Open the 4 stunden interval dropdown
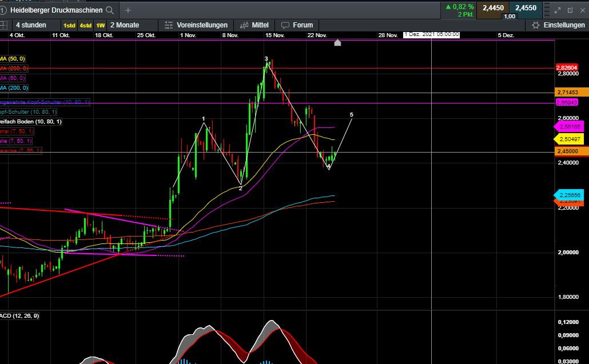Viewport: 589px width, 364px height. click(x=31, y=25)
